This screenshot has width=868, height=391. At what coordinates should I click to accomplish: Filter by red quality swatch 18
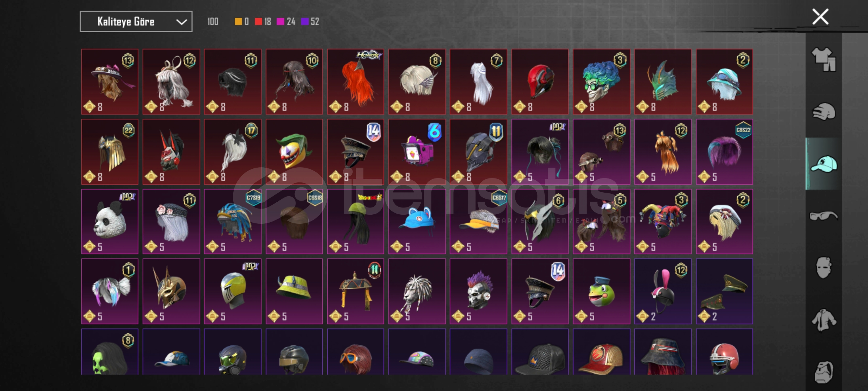(x=263, y=22)
